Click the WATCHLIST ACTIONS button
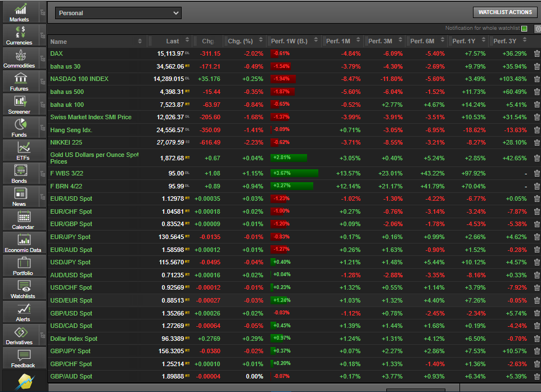This screenshot has height=392, width=541. (x=504, y=12)
